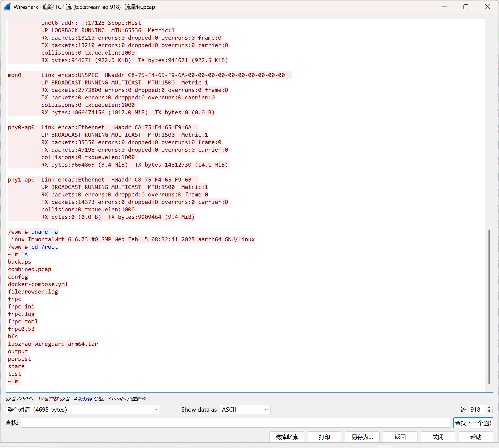This screenshot has height=448, width=499.
Task: Click the vertical scrollbar thumb in stream pane
Action: click(x=489, y=306)
